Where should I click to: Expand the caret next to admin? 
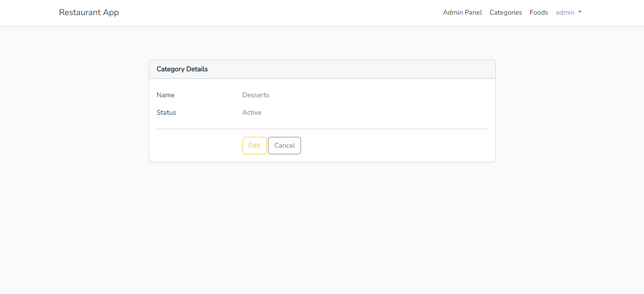(x=579, y=12)
